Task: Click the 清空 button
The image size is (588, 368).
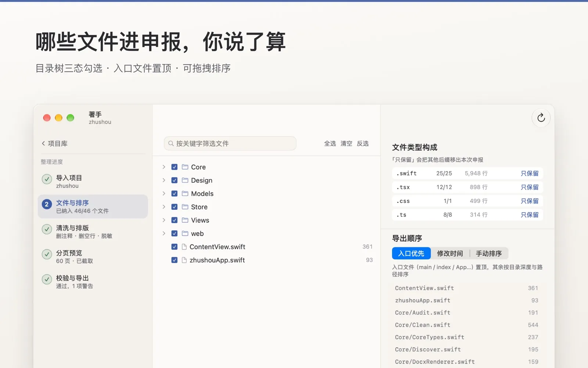Action: (346, 144)
